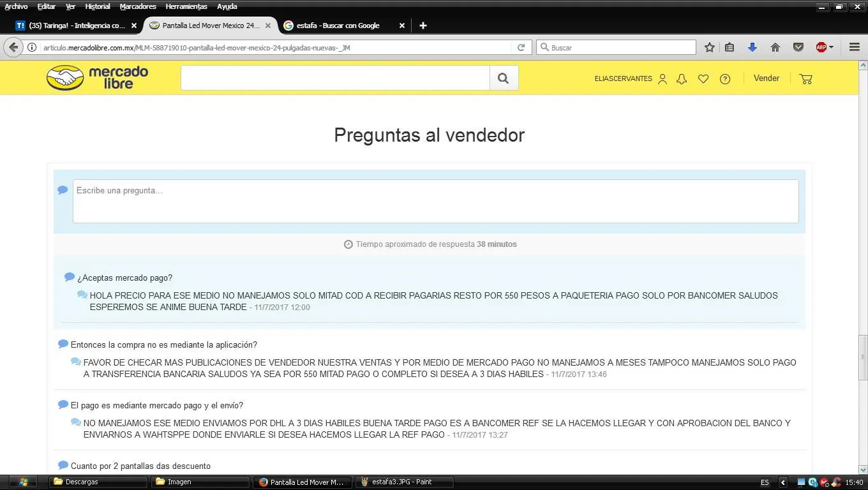Screen dimensions: 868x490
Task: Click the Mercado Libre search magnifier button
Action: click(504, 78)
